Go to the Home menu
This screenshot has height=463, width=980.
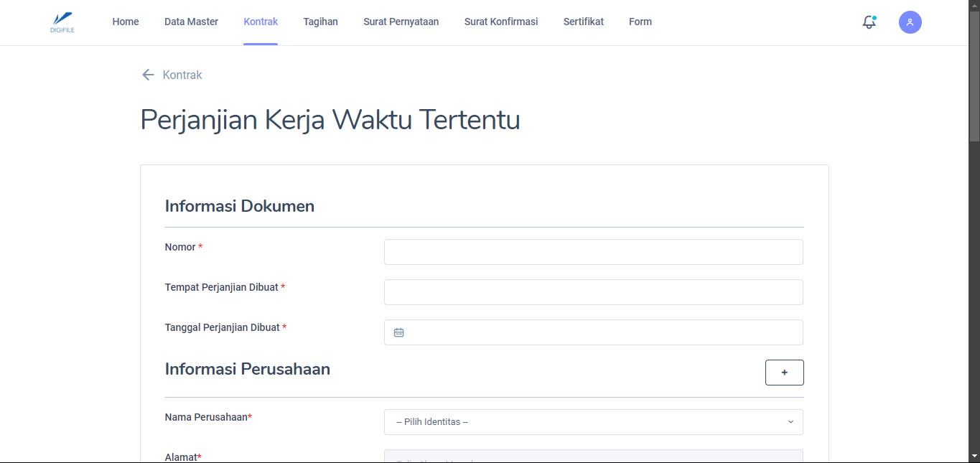click(126, 22)
